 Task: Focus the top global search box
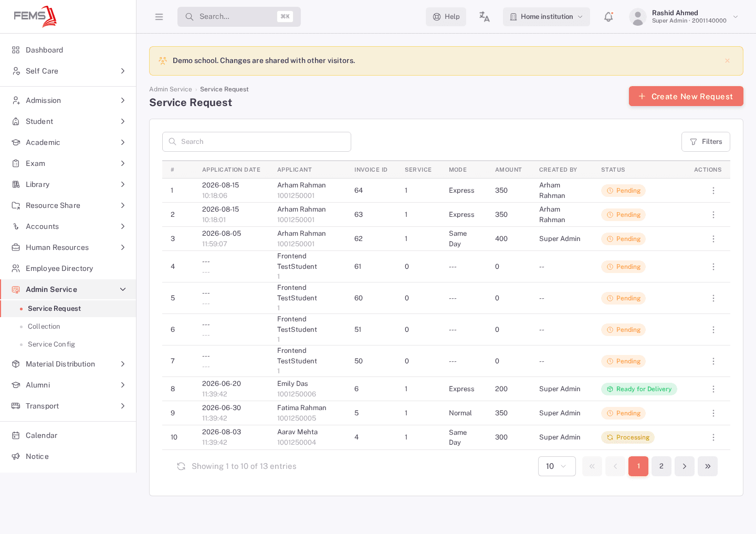239,17
